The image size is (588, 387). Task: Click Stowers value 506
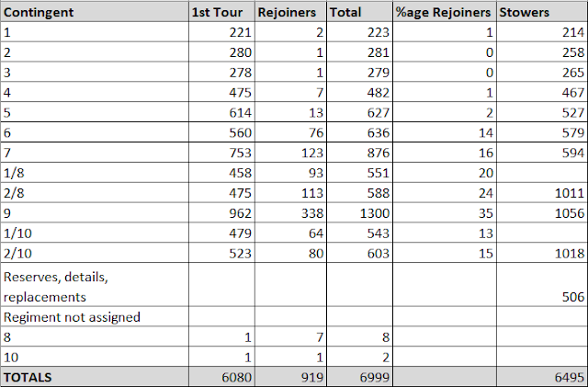coord(573,297)
